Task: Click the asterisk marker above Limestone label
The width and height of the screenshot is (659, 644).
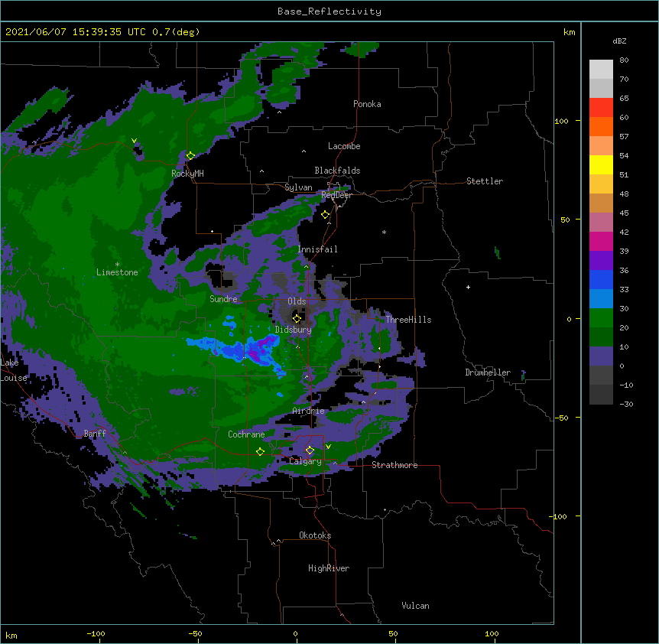Action: point(117,265)
